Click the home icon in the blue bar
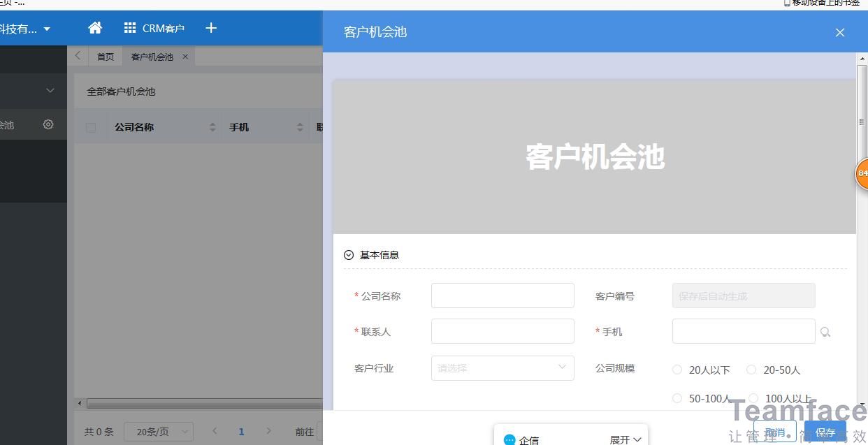The width and height of the screenshot is (868, 445). [95, 28]
